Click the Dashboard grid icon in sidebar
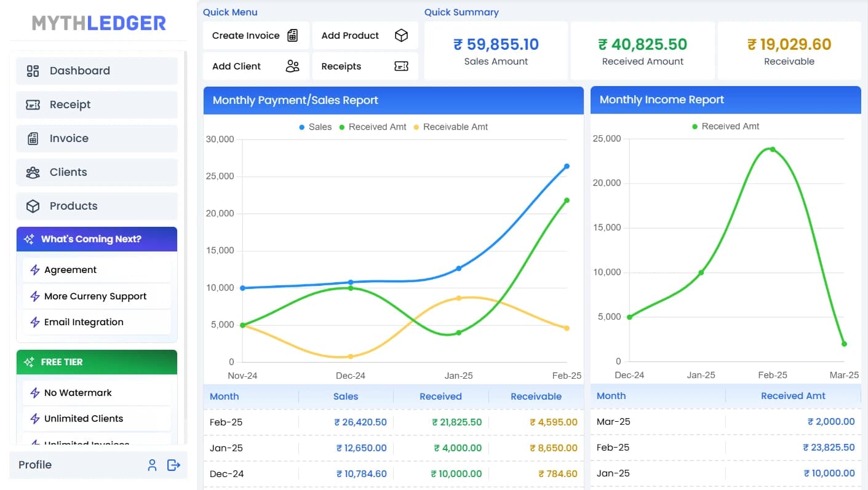The height and width of the screenshot is (490, 868). [33, 71]
